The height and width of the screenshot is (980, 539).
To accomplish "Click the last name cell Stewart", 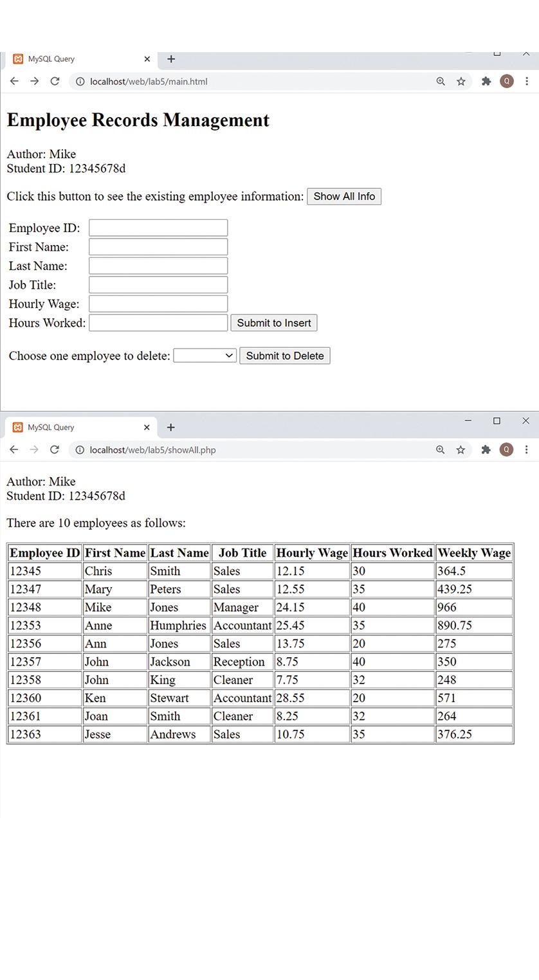I will (179, 698).
